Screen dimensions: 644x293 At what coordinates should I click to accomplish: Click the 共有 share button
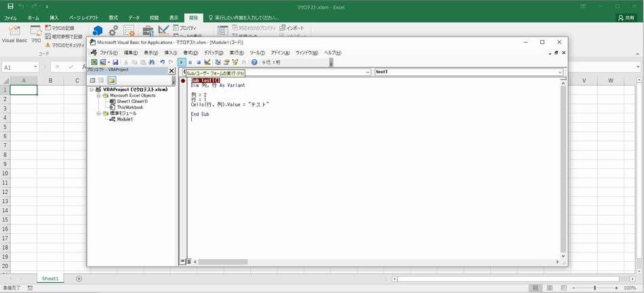click(626, 18)
